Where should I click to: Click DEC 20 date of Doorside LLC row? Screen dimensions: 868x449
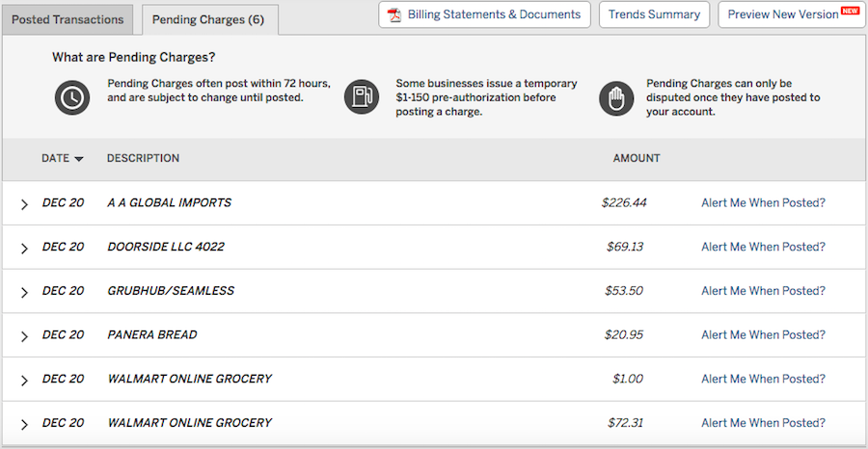[x=63, y=247]
